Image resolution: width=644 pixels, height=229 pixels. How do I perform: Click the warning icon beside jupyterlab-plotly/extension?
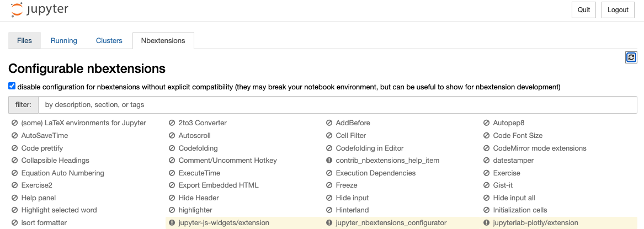(x=486, y=223)
